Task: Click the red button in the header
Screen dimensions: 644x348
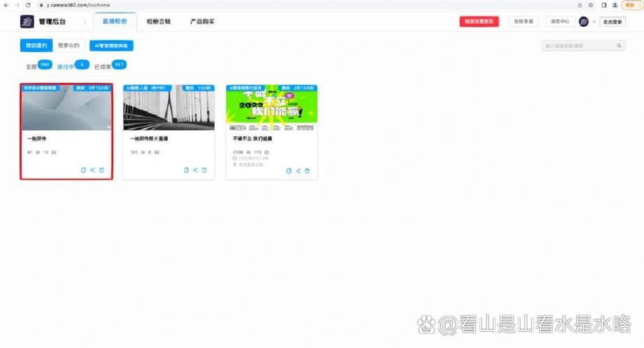Action: pos(479,22)
